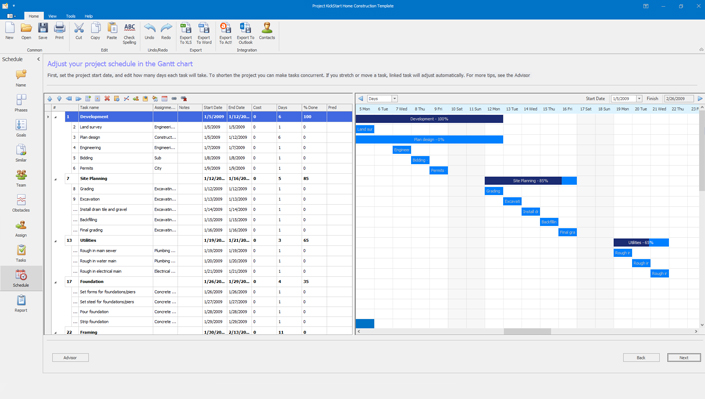Go to Name step in sidebar

tap(21, 78)
